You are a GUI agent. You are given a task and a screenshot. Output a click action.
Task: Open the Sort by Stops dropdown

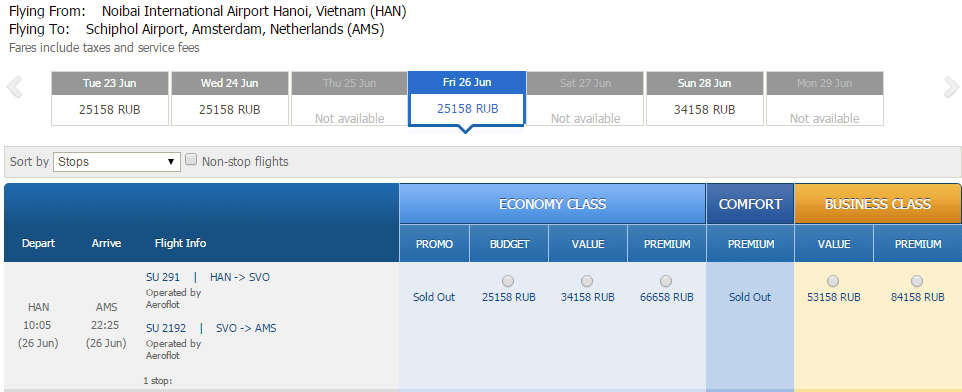pos(117,162)
